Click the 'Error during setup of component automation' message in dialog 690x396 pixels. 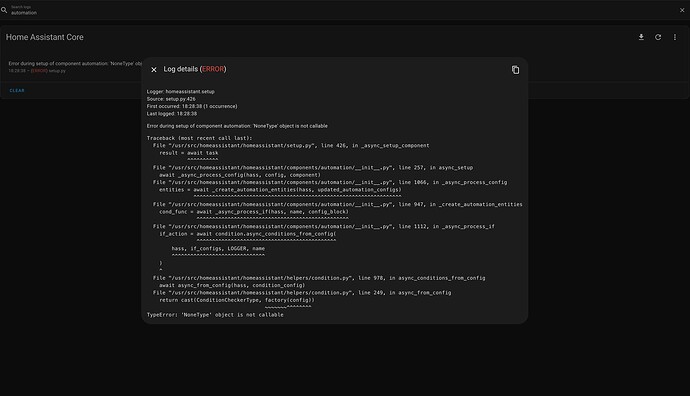(237, 126)
